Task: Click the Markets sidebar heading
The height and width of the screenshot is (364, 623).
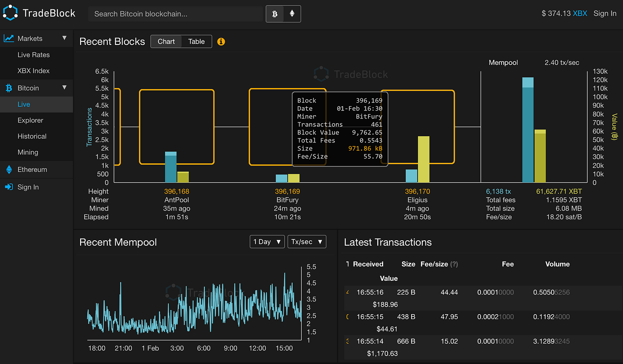Action: (x=30, y=39)
